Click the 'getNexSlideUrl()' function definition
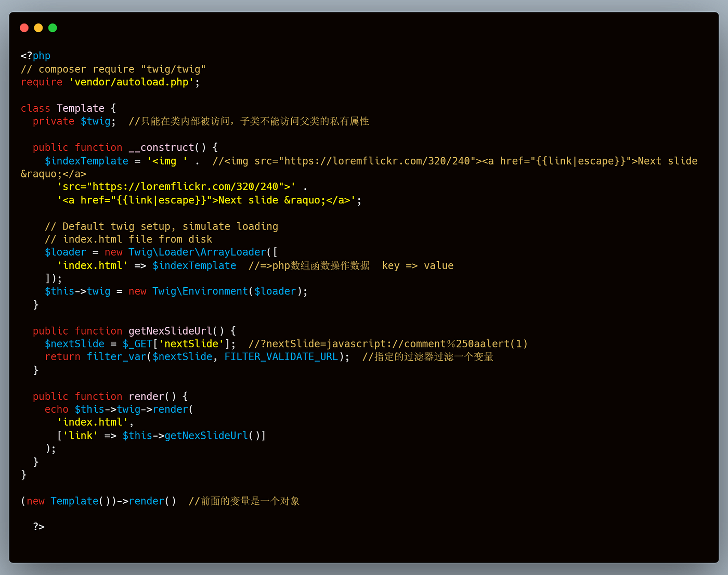The image size is (728, 575). [176, 331]
